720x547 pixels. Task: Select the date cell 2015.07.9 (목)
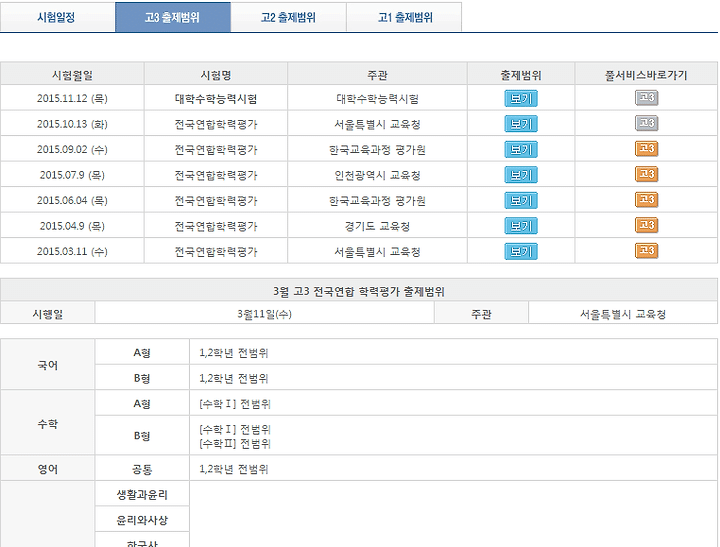pos(72,175)
